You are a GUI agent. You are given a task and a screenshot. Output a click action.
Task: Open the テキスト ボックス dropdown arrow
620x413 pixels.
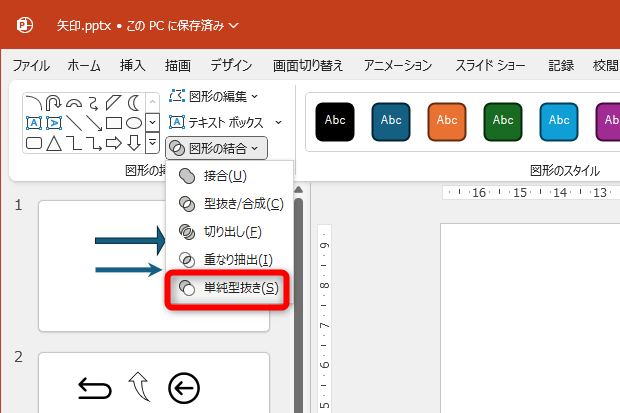278,123
